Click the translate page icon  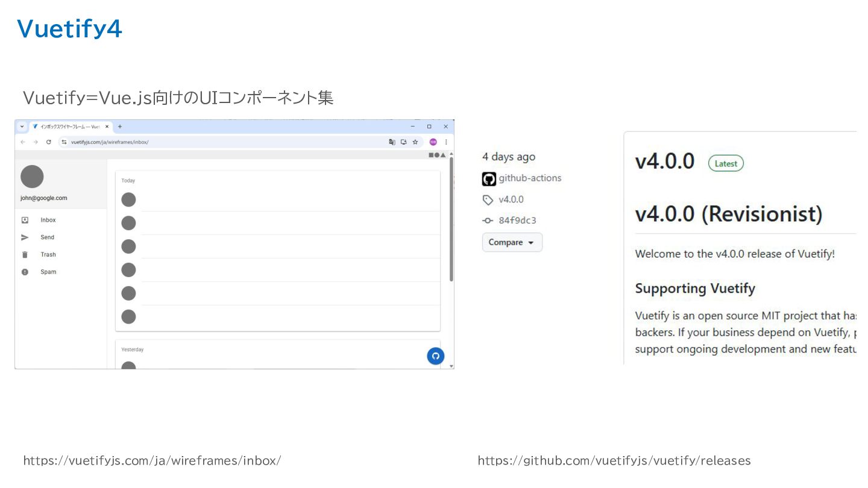[392, 142]
